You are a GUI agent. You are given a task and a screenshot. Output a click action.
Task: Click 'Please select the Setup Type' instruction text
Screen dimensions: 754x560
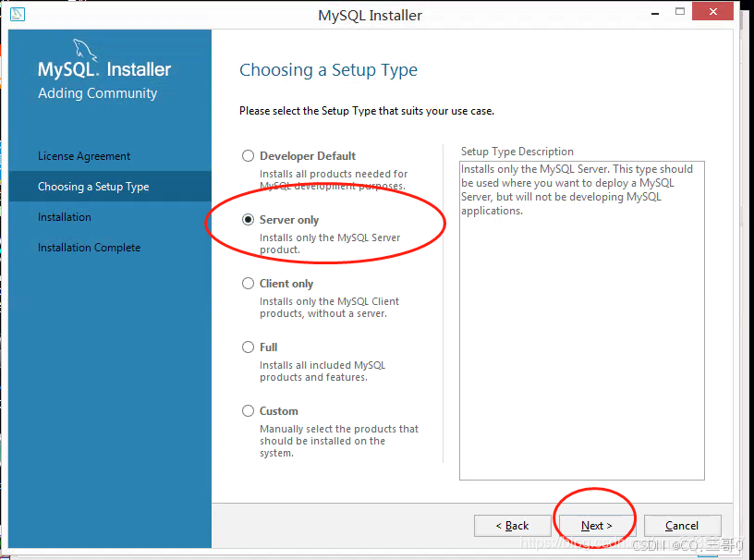point(367,111)
